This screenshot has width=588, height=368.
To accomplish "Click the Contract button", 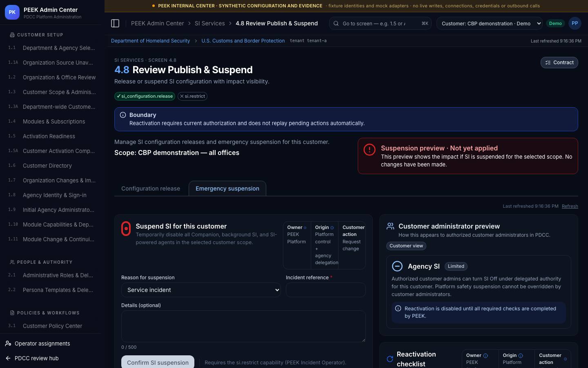I will click(559, 63).
